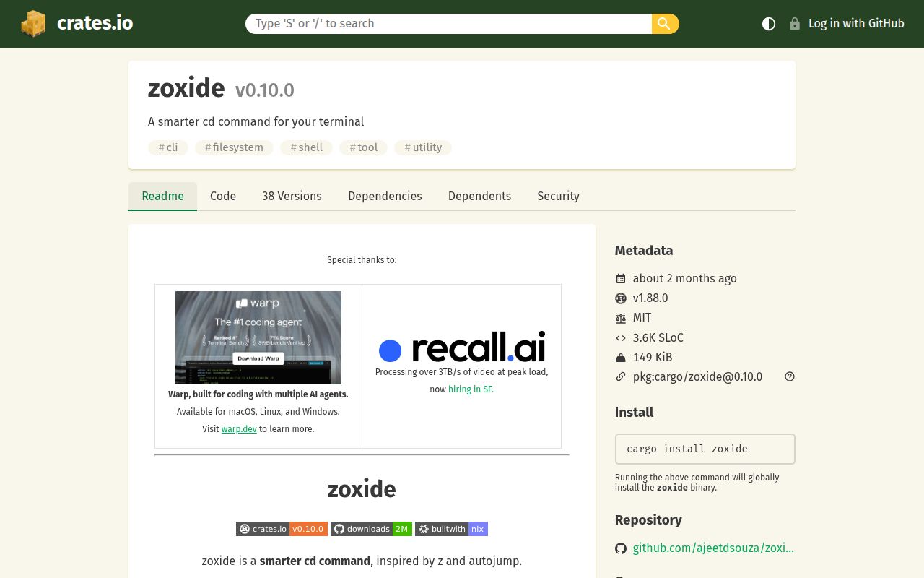Click the cargo install zoxide command box
Viewport: 924px width, 578px height.
(705, 449)
